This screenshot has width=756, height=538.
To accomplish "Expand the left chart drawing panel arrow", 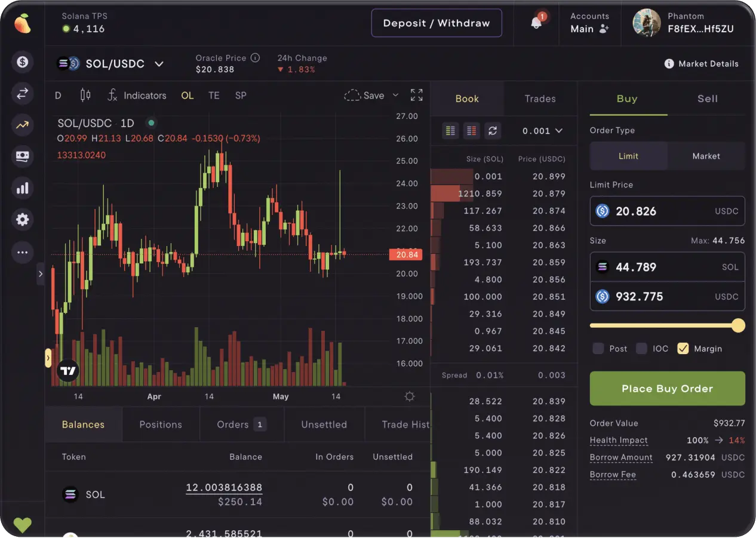I will pos(41,274).
